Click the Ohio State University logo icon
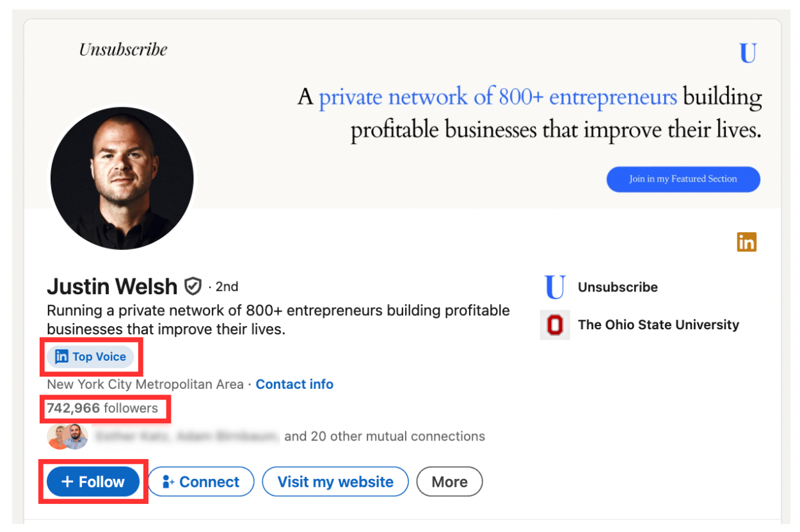 click(x=555, y=325)
